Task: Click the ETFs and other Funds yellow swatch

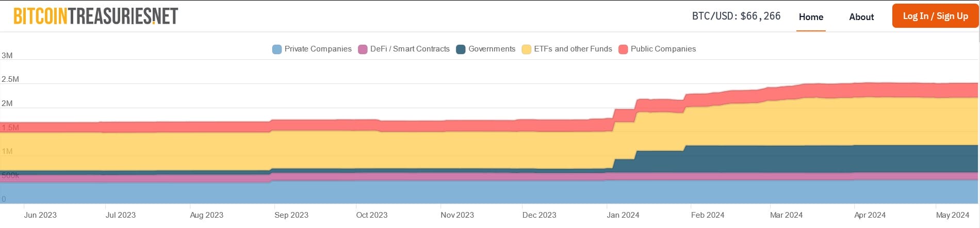Action: pyautogui.click(x=527, y=49)
